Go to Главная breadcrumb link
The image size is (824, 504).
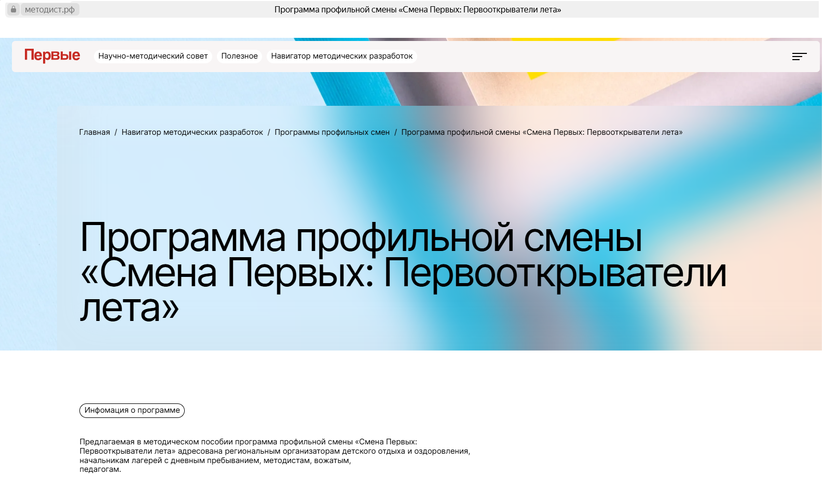click(x=94, y=132)
